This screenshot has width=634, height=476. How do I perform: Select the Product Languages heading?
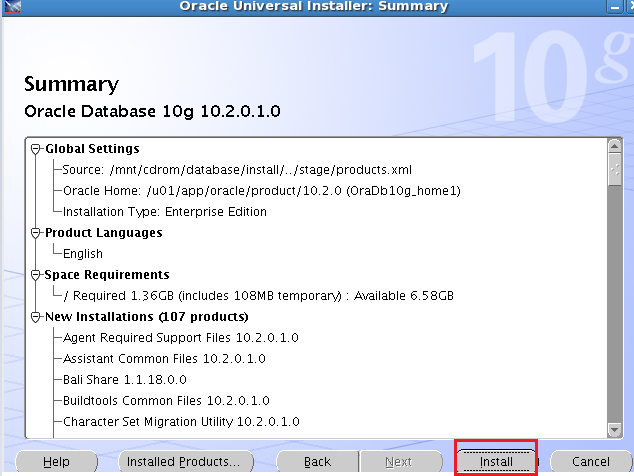pos(104,233)
